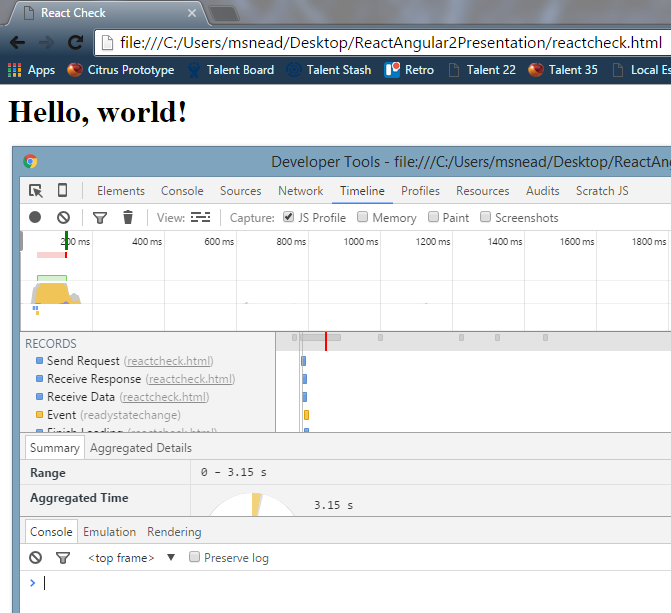This screenshot has height=613, width=671.
Task: Click the garbage collect trash icon
Action: click(x=128, y=217)
